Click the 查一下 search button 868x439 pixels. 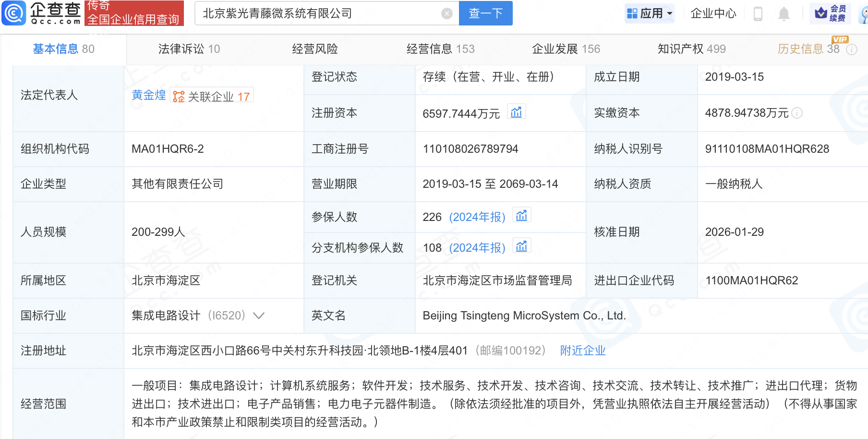point(485,13)
